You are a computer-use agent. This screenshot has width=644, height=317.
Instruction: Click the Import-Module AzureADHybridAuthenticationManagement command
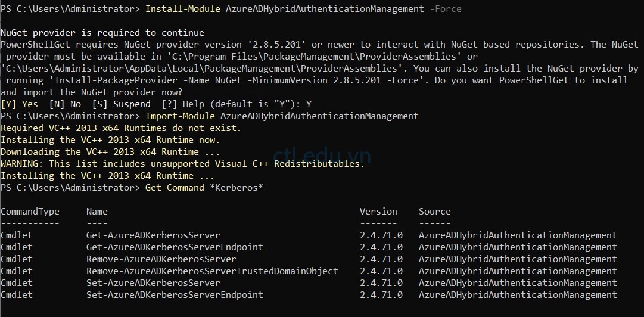[x=282, y=116]
